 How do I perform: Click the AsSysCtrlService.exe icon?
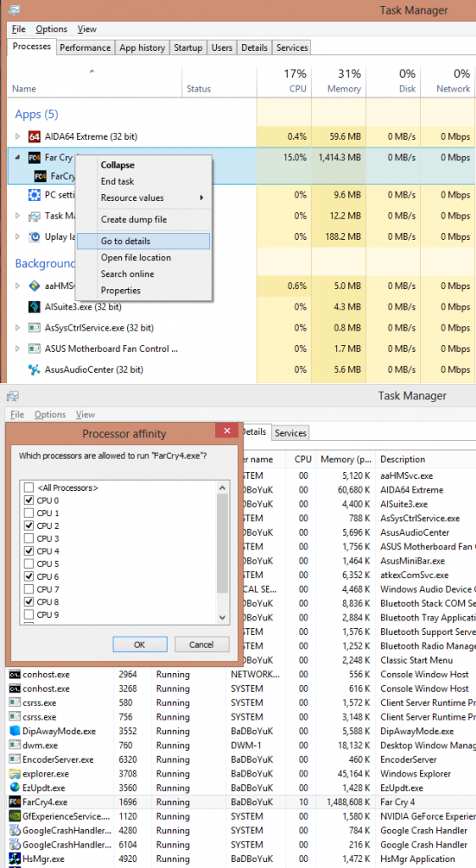pos(34,328)
